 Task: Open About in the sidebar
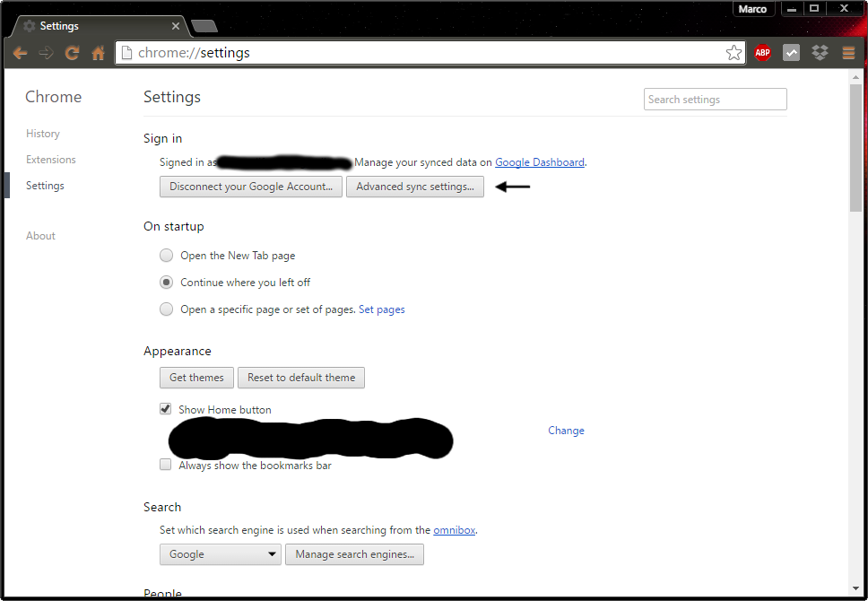pos(40,236)
